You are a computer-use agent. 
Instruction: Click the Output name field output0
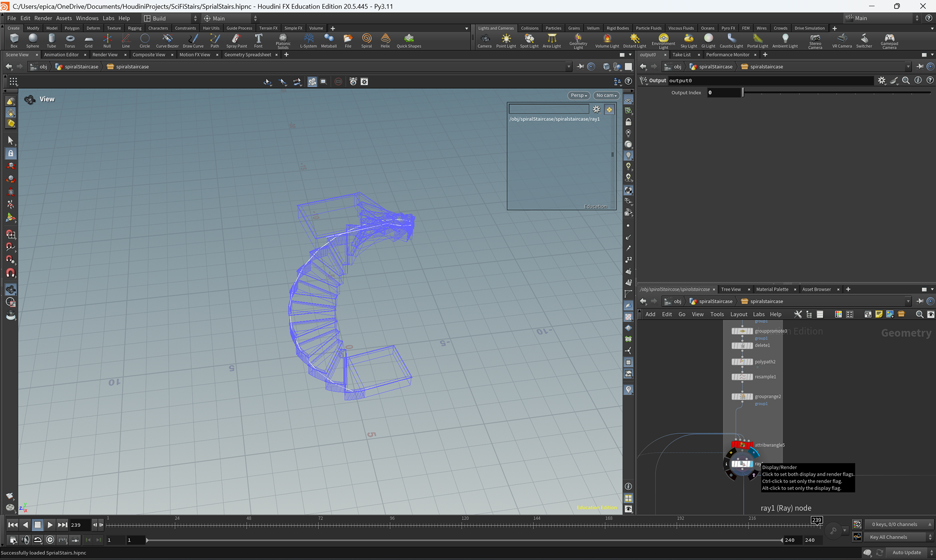(x=770, y=80)
